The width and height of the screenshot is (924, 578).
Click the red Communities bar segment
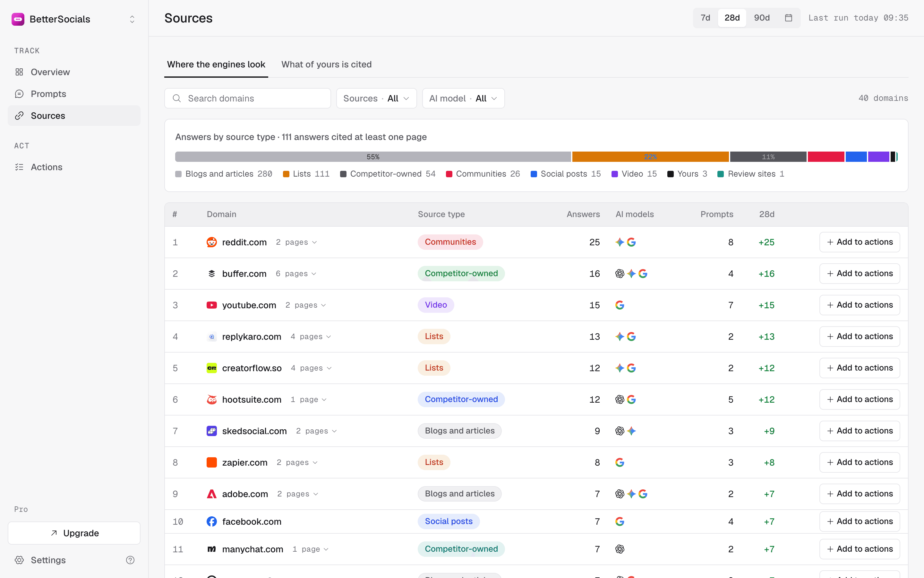pyautogui.click(x=826, y=157)
